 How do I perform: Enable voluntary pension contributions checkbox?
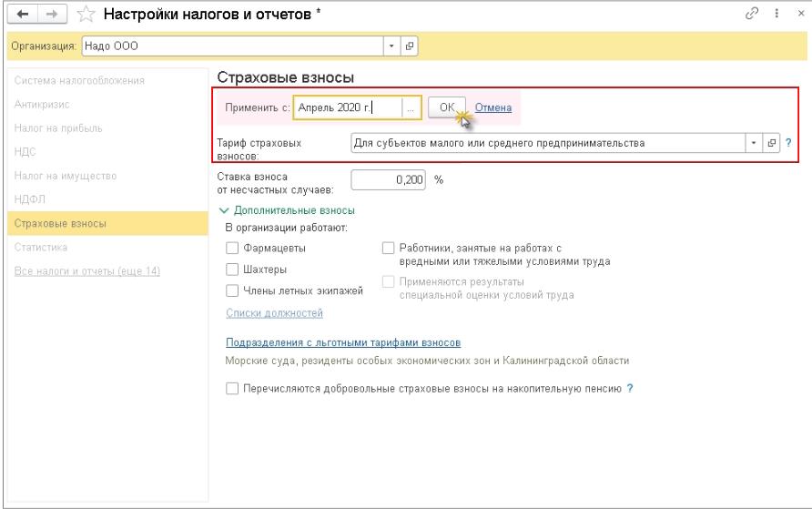tap(232, 389)
